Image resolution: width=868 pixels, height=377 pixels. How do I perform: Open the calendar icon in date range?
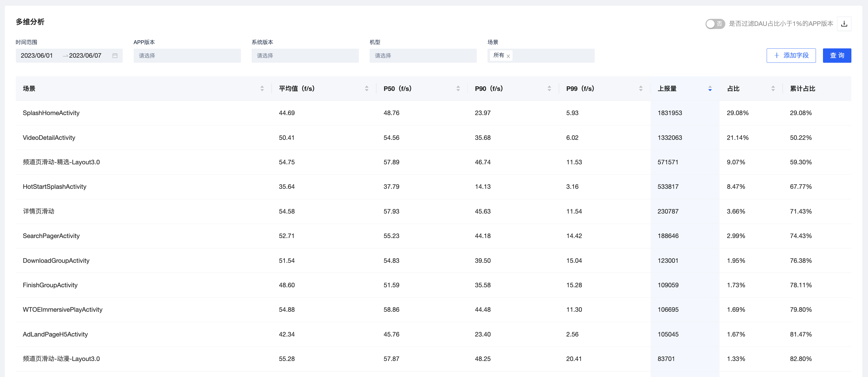coord(115,56)
